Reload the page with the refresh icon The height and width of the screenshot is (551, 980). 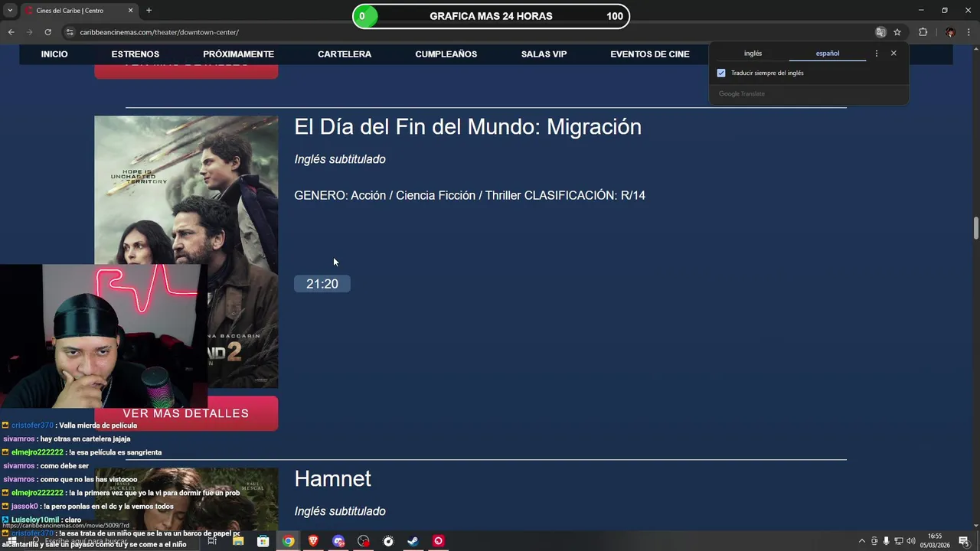[x=47, y=32]
